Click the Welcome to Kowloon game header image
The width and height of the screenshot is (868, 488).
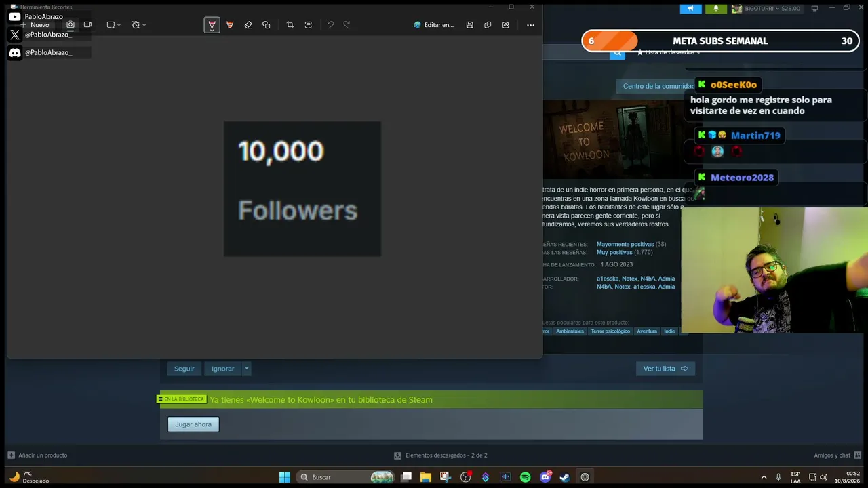(x=612, y=140)
